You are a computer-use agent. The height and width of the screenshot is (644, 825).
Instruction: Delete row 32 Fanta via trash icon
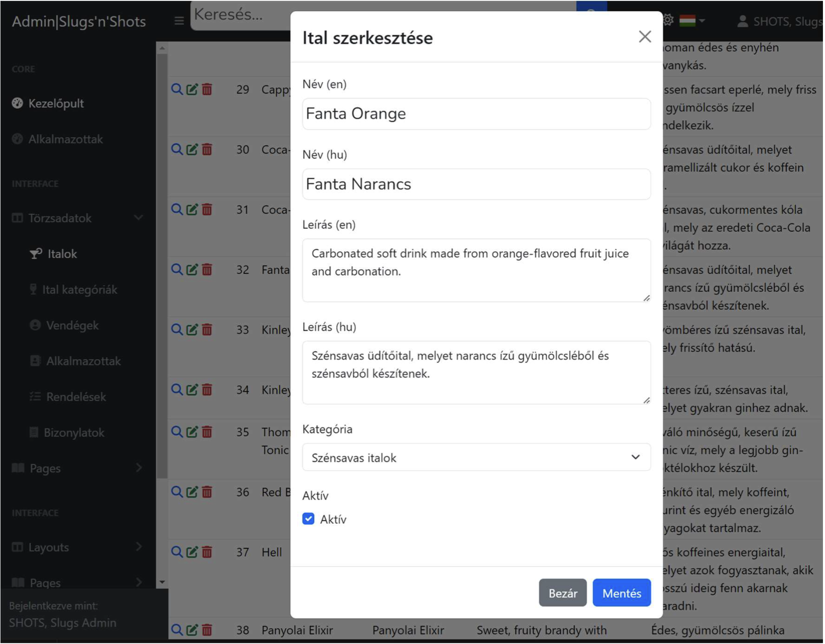click(x=207, y=269)
